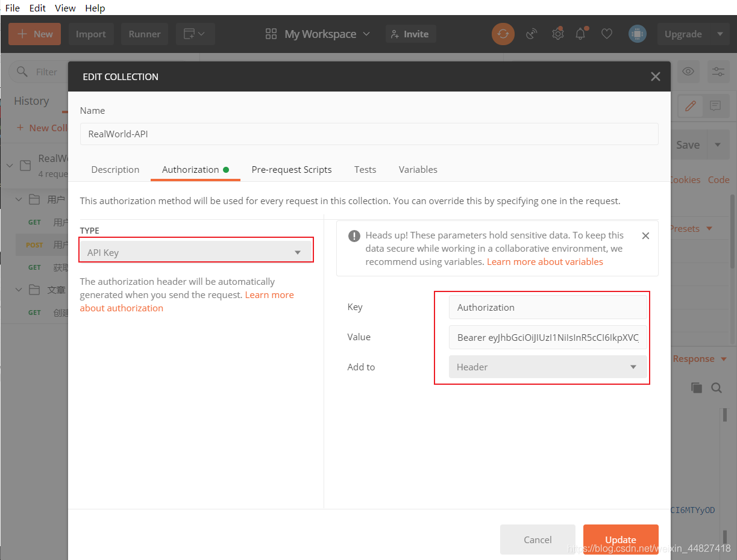
Task: Switch to Pre-request Scripts tab
Action: pos(292,170)
